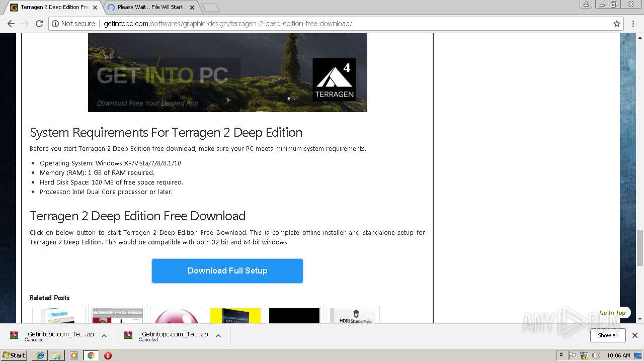The width and height of the screenshot is (644, 362).
Task: Open the Chrome three-dot menu
Action: (x=633, y=24)
